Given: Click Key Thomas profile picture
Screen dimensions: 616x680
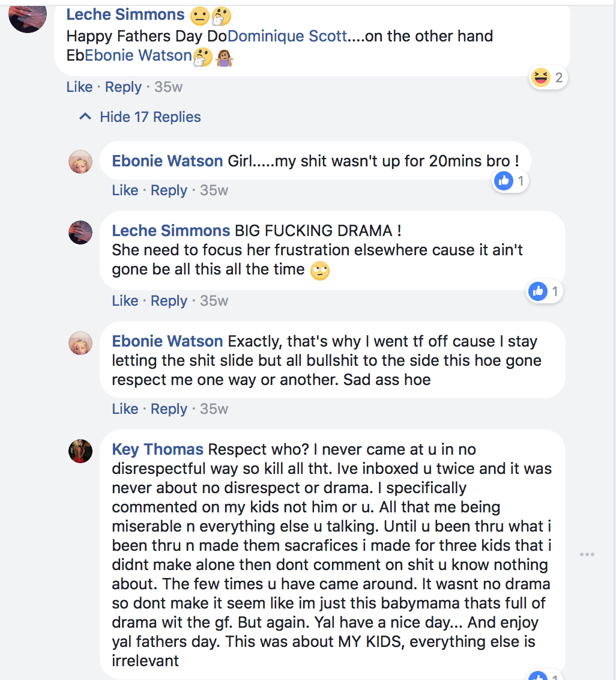Looking at the screenshot, I should point(80,451).
